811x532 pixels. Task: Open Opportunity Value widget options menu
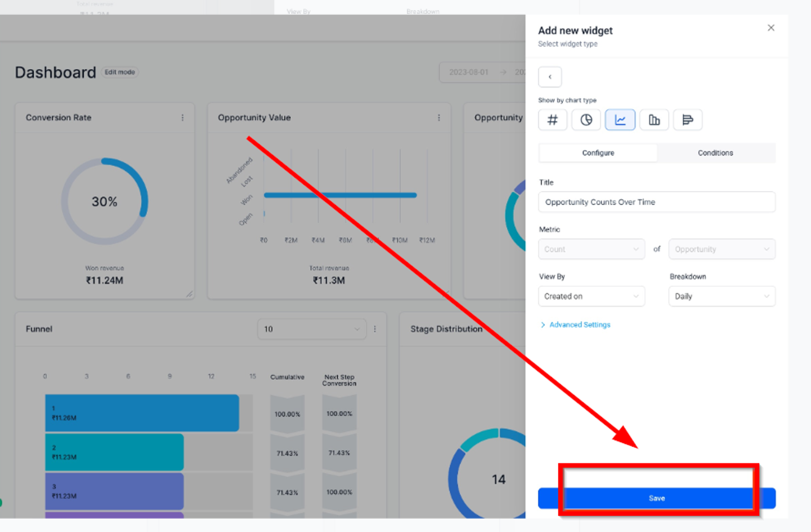(x=439, y=118)
